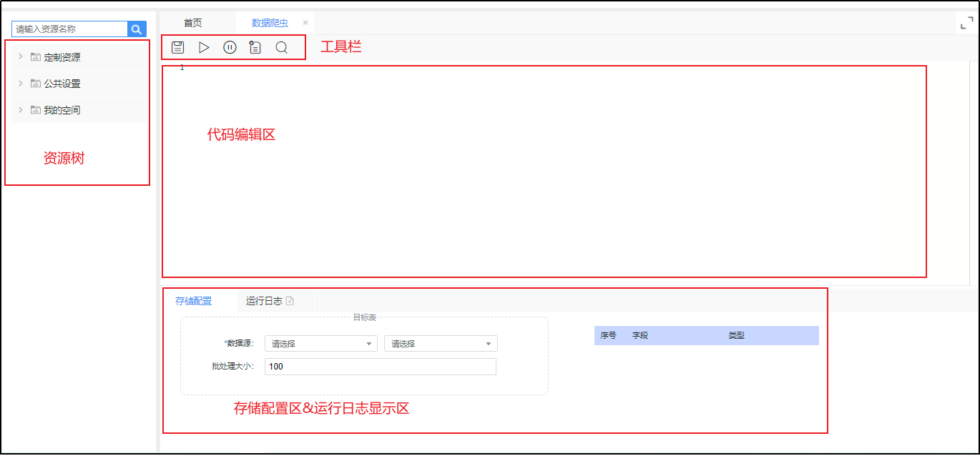Click the 批处理大小 input field
This screenshot has height=456, width=980.
tap(380, 367)
